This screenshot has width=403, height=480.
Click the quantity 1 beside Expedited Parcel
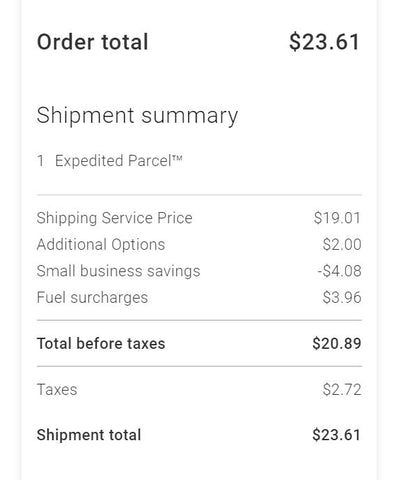pos(40,161)
